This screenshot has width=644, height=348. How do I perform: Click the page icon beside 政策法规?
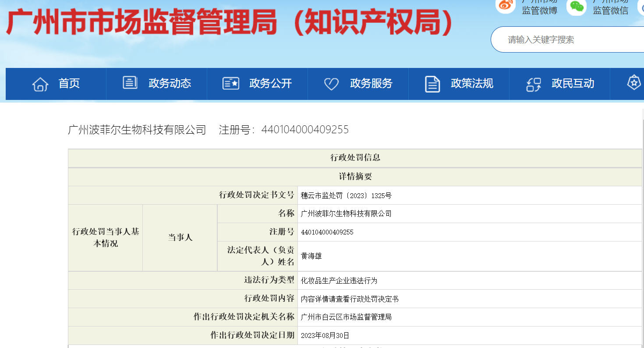pyautogui.click(x=432, y=84)
